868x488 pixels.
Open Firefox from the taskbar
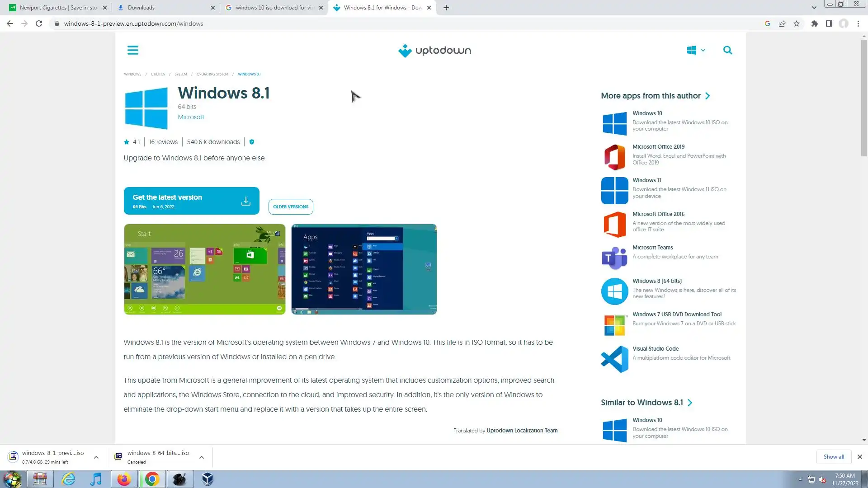[x=124, y=479]
